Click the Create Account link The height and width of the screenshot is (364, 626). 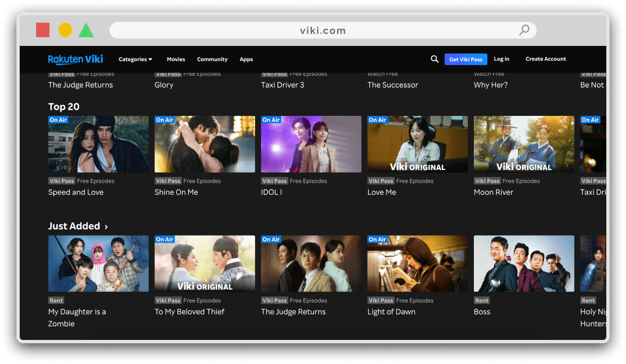click(546, 58)
